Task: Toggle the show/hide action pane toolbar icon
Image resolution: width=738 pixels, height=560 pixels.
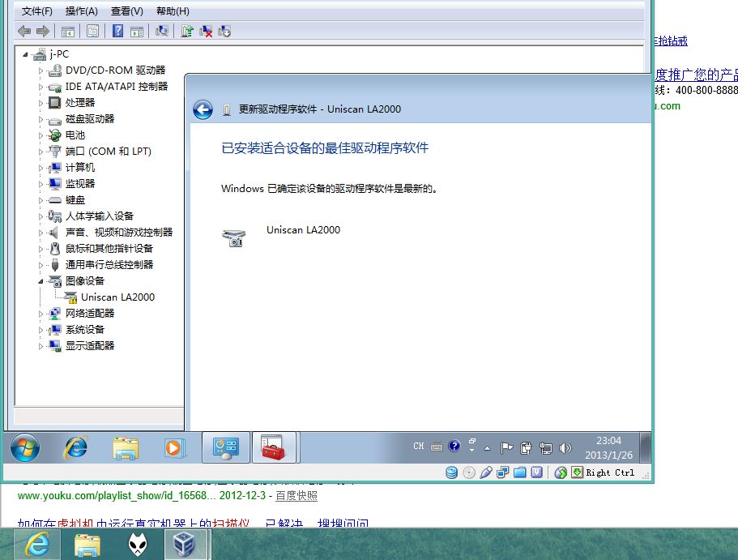Action: (x=137, y=32)
